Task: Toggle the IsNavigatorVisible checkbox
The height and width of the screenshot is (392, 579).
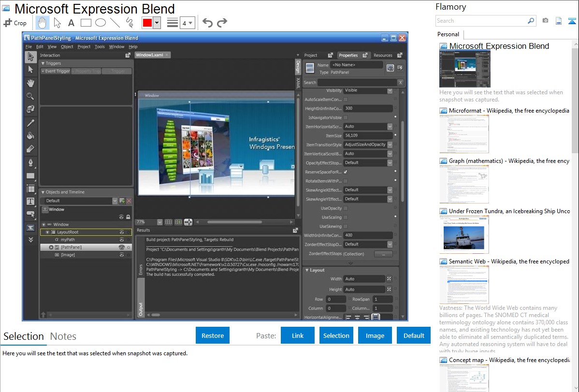Action: tap(346, 117)
